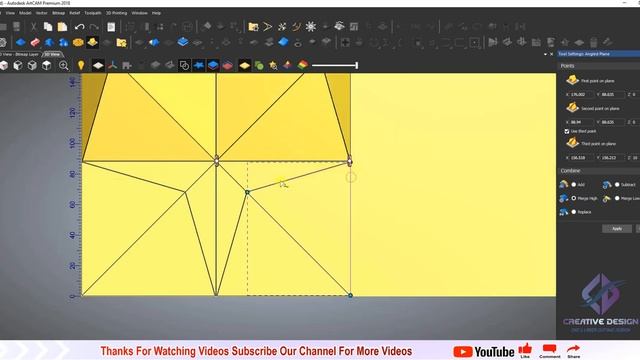Open the Vector menu
This screenshot has height=360, width=640.
click(42, 13)
